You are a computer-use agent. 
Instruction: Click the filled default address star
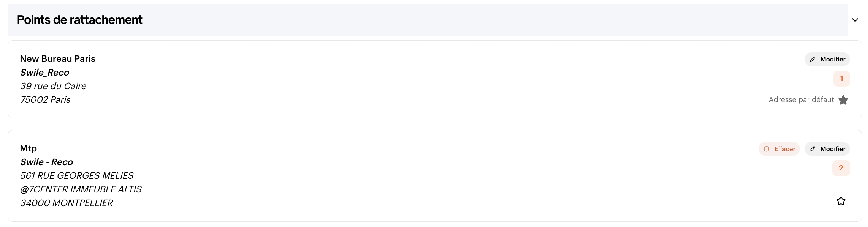(x=843, y=100)
